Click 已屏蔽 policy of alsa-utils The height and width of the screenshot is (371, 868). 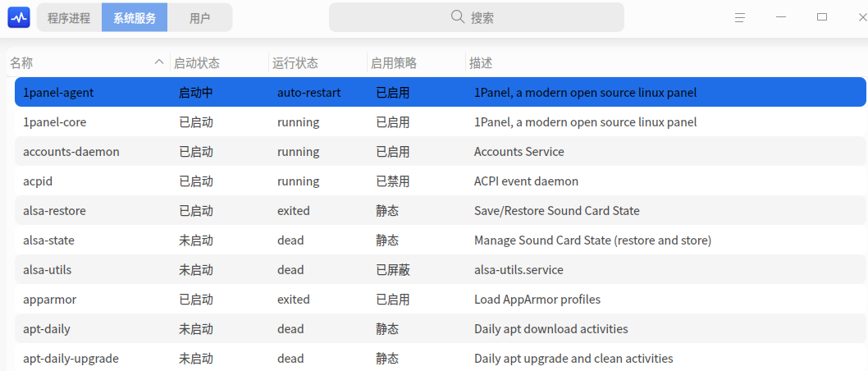coord(392,270)
